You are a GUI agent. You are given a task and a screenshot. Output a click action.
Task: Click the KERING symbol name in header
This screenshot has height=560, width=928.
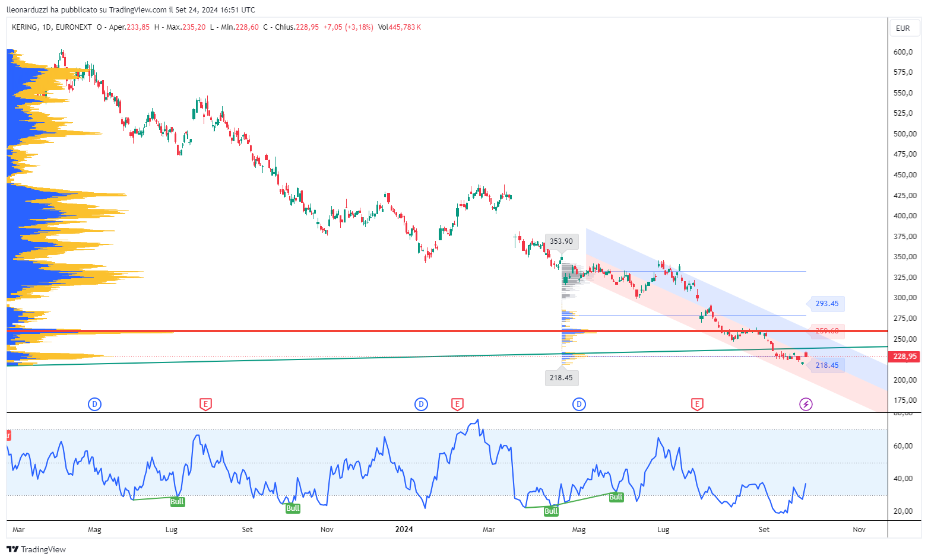[25, 27]
